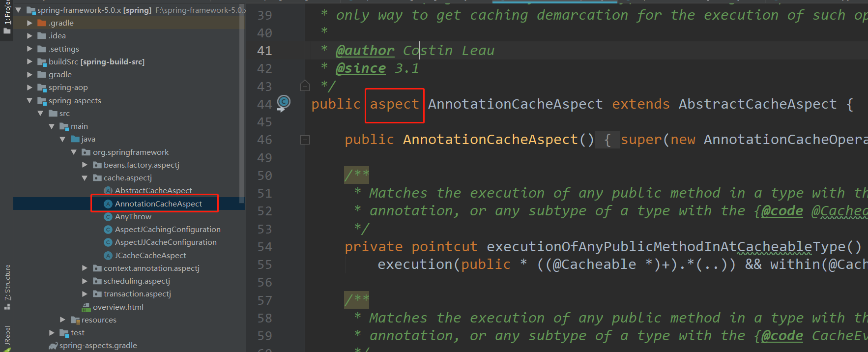Click line number 50 in the gutter

(x=264, y=176)
